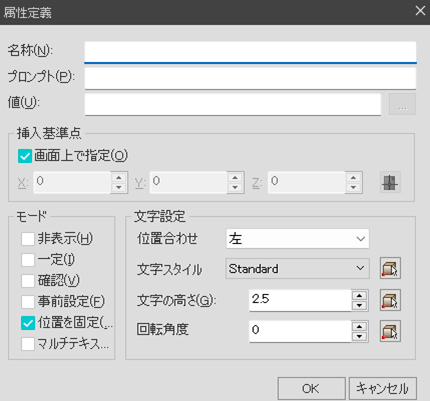Increase 文字の高さ with up arrow
The image size is (430, 401).
click(359, 295)
